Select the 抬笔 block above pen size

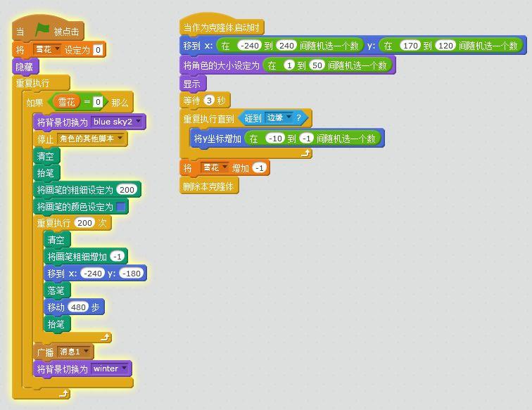[x=46, y=172]
